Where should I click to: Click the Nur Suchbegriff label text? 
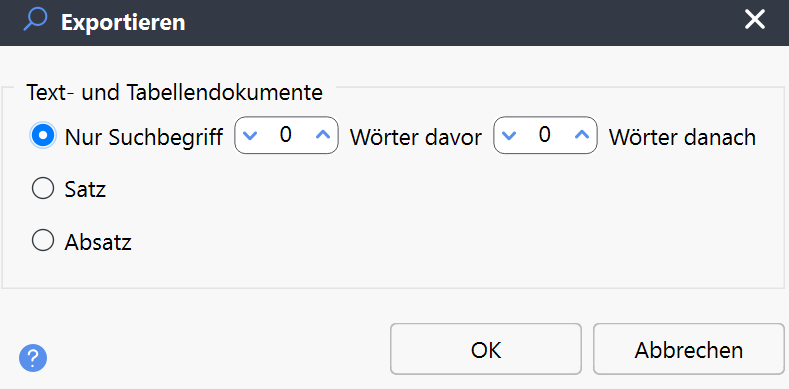coord(144,137)
